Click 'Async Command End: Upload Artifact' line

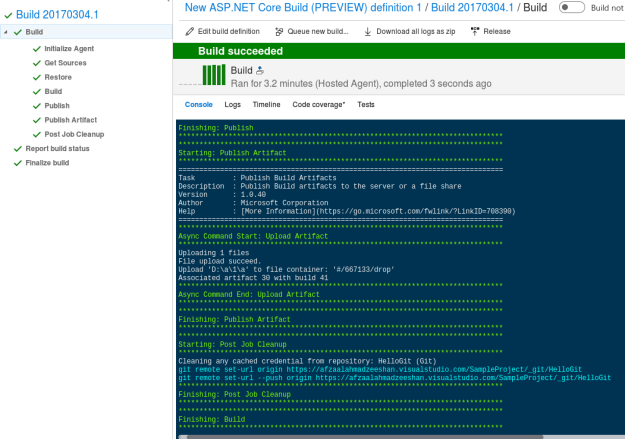[x=249, y=295]
